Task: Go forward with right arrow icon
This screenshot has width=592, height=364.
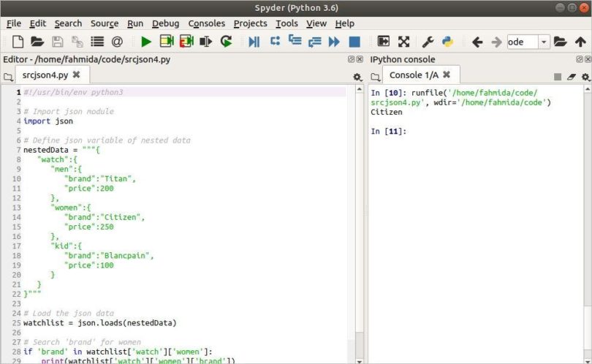Action: [496, 42]
